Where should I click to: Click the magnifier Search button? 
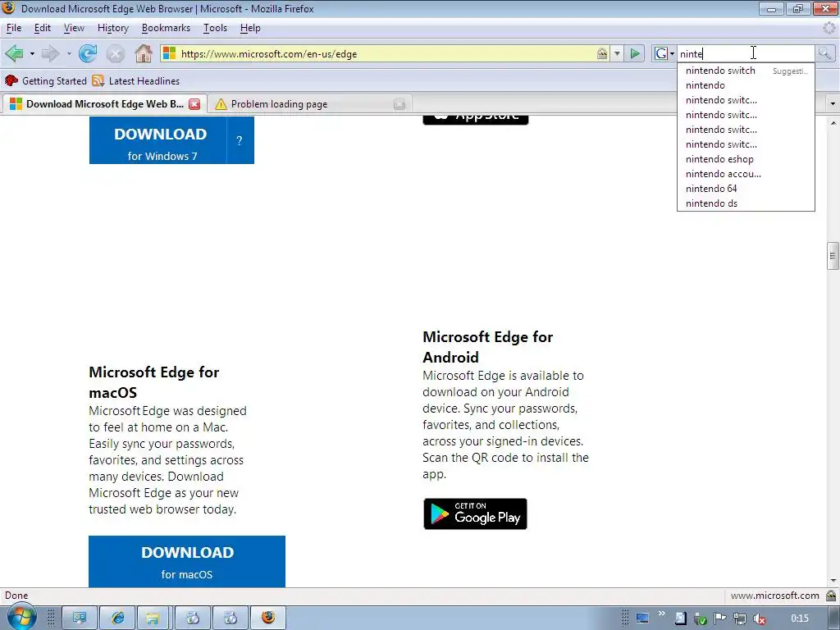824,53
